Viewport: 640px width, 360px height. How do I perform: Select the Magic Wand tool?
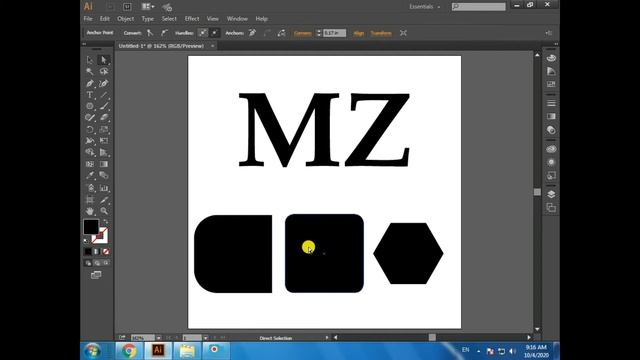(x=90, y=72)
